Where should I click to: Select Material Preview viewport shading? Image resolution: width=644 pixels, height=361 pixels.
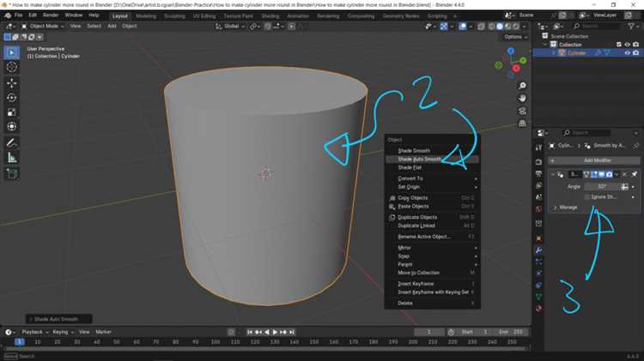[508, 27]
